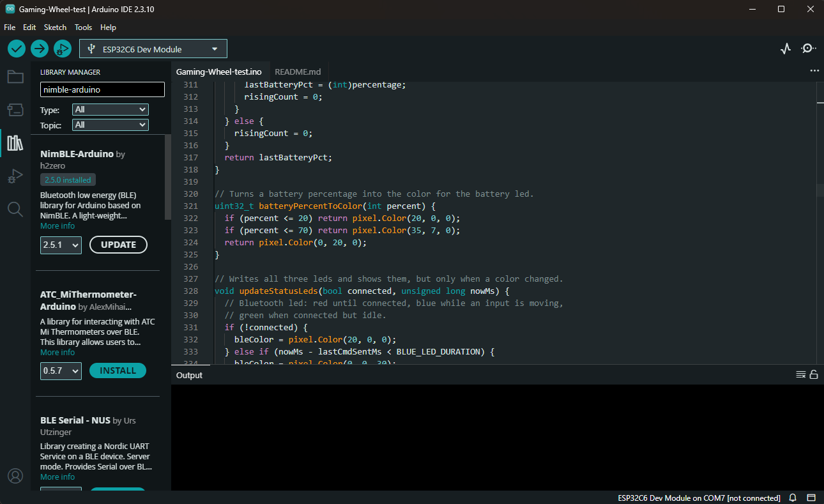This screenshot has width=824, height=504.
Task: Open the Search magnifier sidebar icon
Action: click(15, 209)
